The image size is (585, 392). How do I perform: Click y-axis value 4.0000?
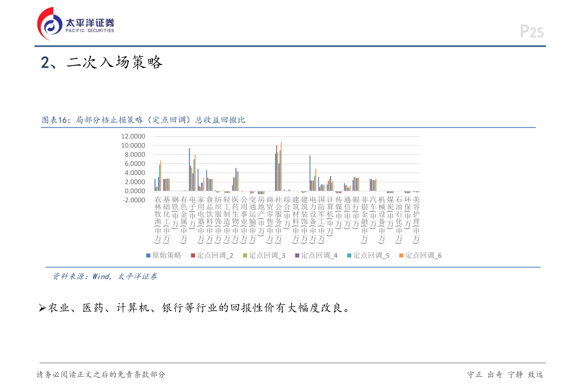click(x=135, y=173)
